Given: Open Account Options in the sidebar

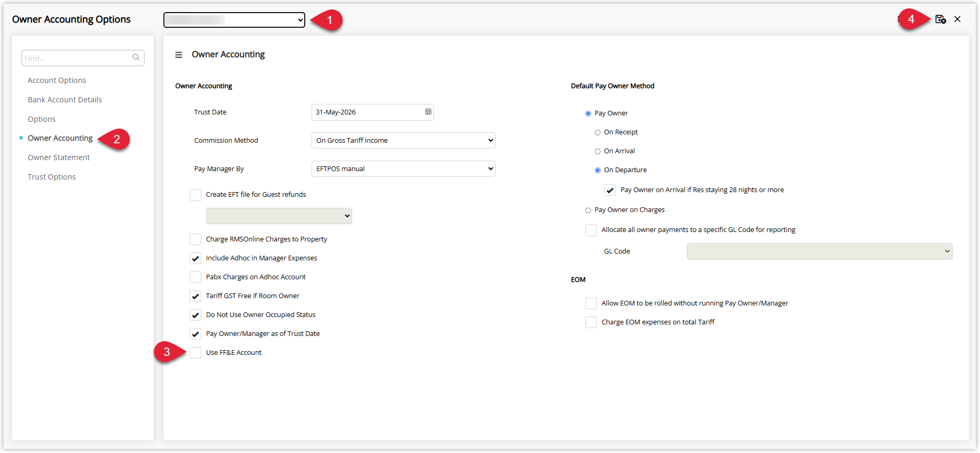Looking at the screenshot, I should pos(57,80).
